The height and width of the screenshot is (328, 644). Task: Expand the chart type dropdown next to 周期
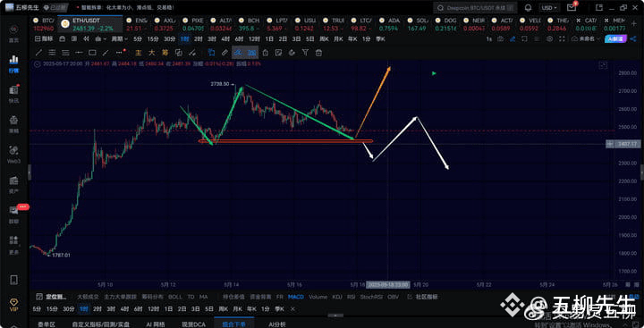coord(100,39)
